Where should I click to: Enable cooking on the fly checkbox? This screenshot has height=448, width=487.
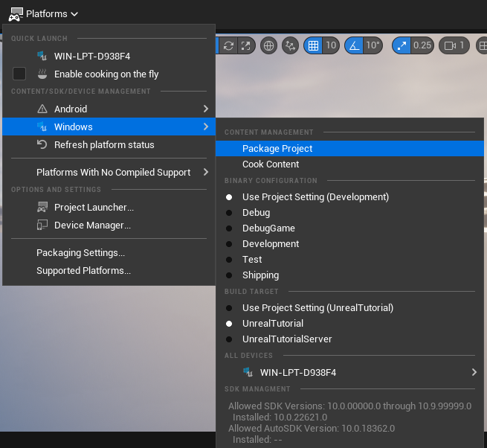point(19,74)
